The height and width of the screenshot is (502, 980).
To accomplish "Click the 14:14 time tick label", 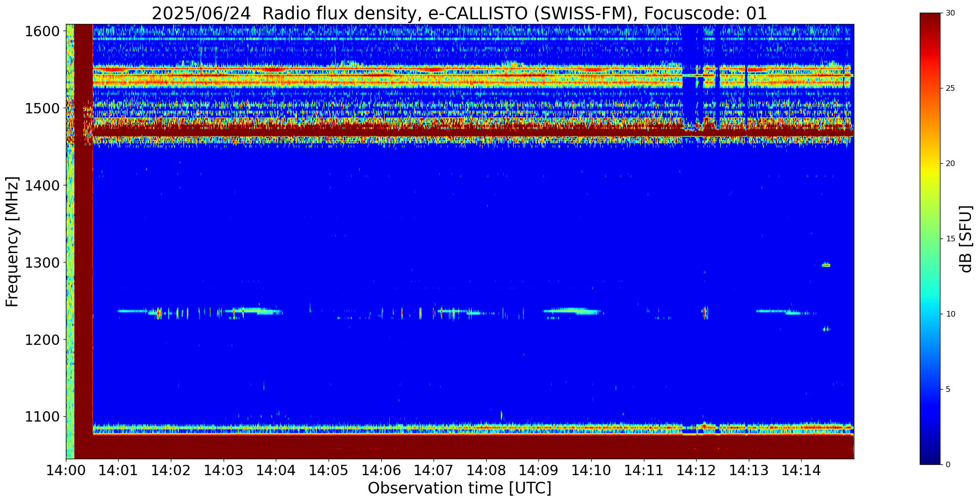I will 801,470.
